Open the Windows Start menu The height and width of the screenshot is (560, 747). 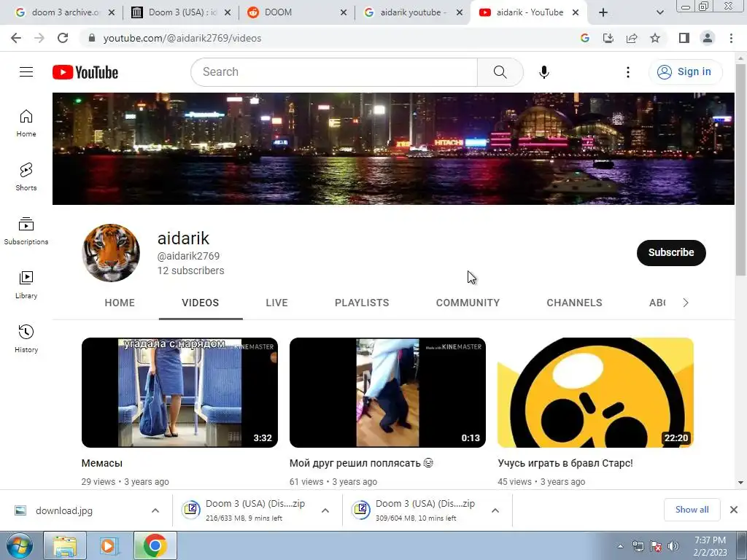click(x=19, y=545)
